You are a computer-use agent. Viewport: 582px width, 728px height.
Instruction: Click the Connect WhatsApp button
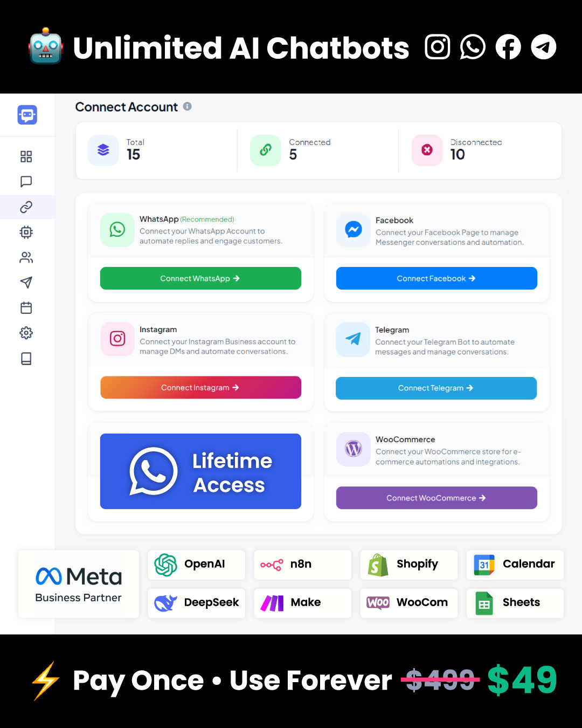(200, 278)
